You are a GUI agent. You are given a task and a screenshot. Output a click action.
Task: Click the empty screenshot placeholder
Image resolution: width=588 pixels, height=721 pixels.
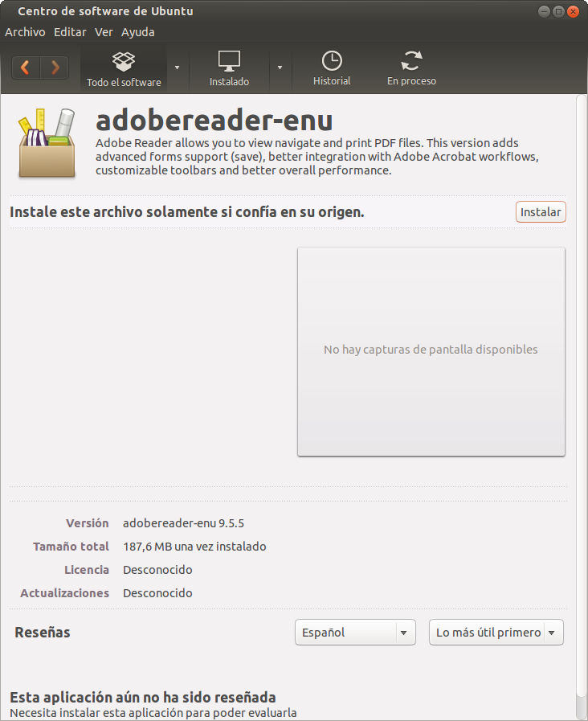431,352
